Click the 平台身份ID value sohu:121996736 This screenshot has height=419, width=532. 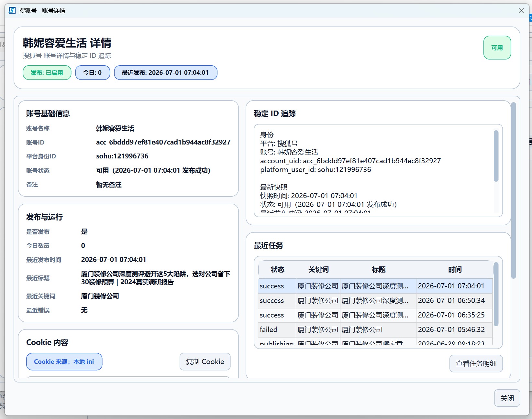point(122,156)
